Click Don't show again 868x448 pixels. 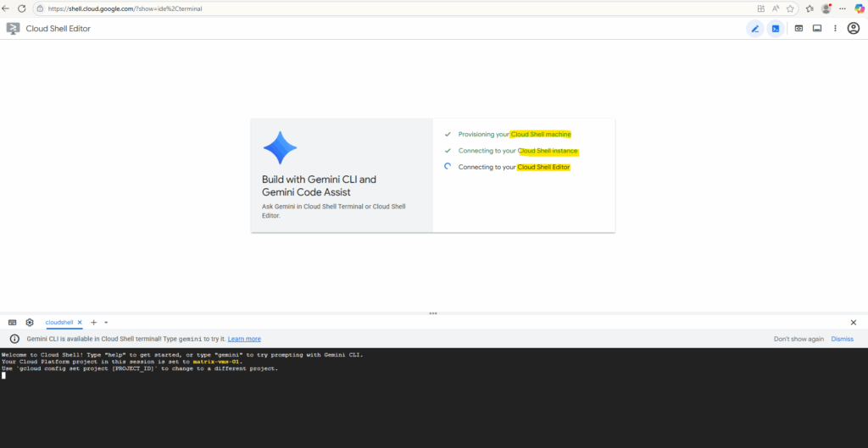click(x=798, y=339)
